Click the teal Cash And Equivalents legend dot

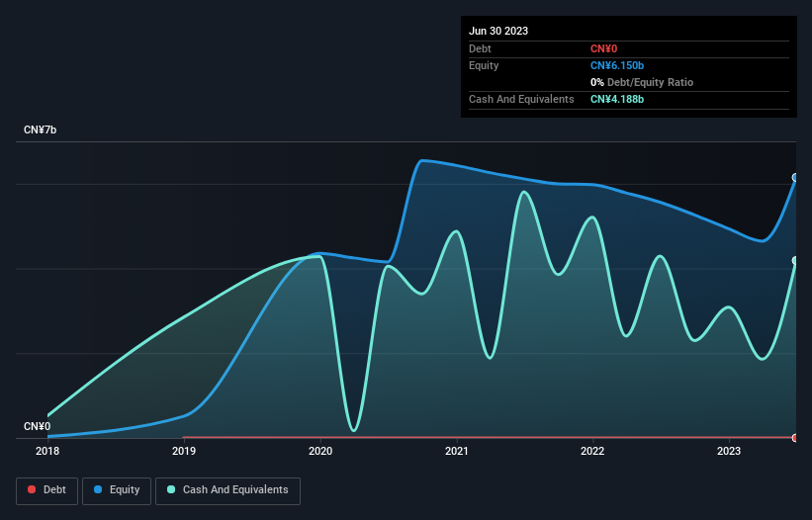[x=171, y=489]
